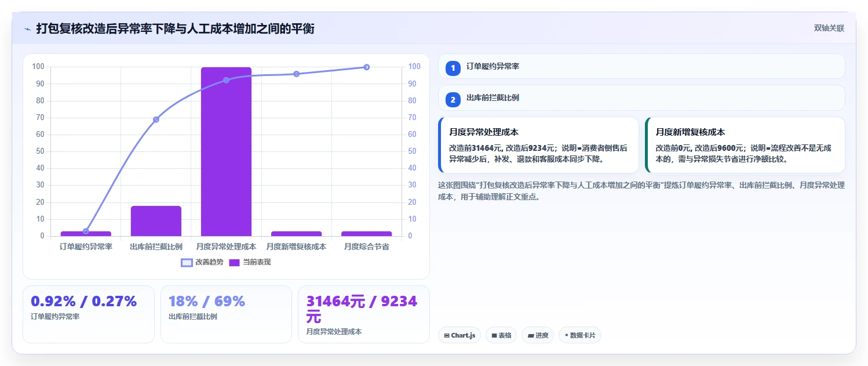The width and height of the screenshot is (868, 366).
Task: Click the icon in the 进度 tag
Action: tap(530, 335)
